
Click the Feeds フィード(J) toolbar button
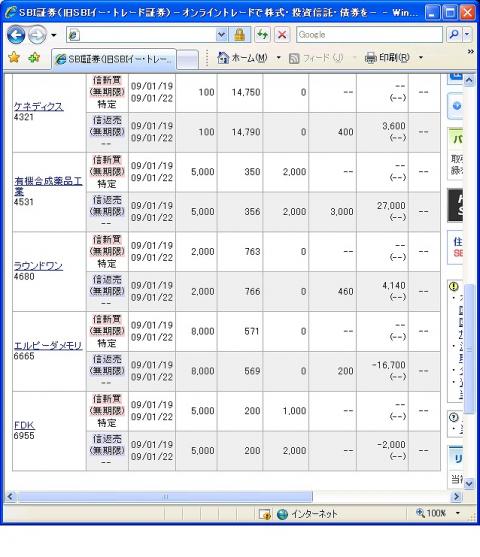point(316,58)
